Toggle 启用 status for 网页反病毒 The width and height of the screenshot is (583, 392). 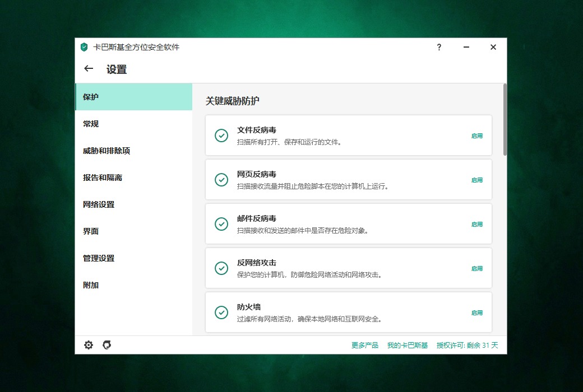click(x=476, y=180)
